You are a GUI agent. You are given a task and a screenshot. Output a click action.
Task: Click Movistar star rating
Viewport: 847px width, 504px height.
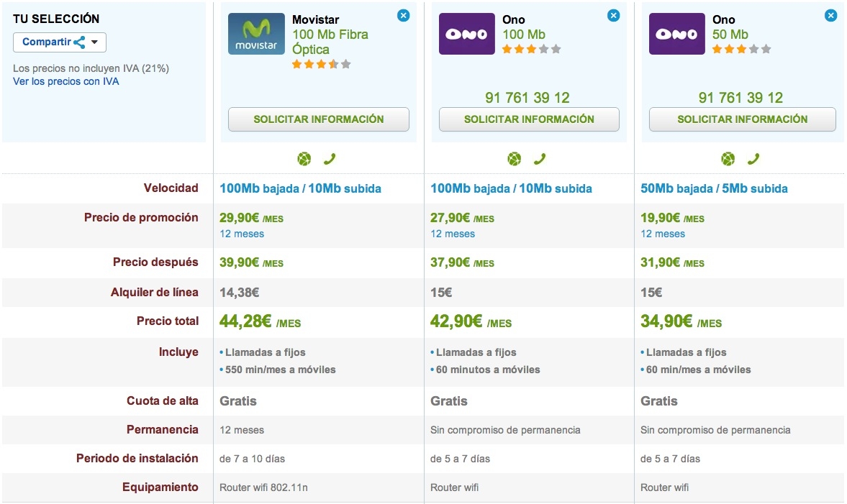322,64
